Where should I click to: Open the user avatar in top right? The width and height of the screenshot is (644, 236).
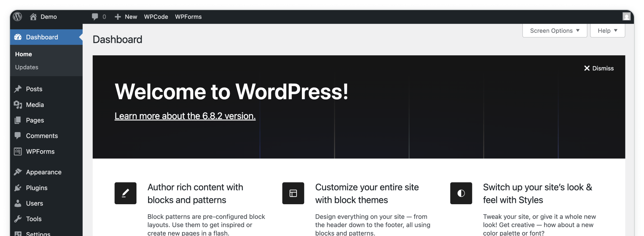[x=626, y=17]
